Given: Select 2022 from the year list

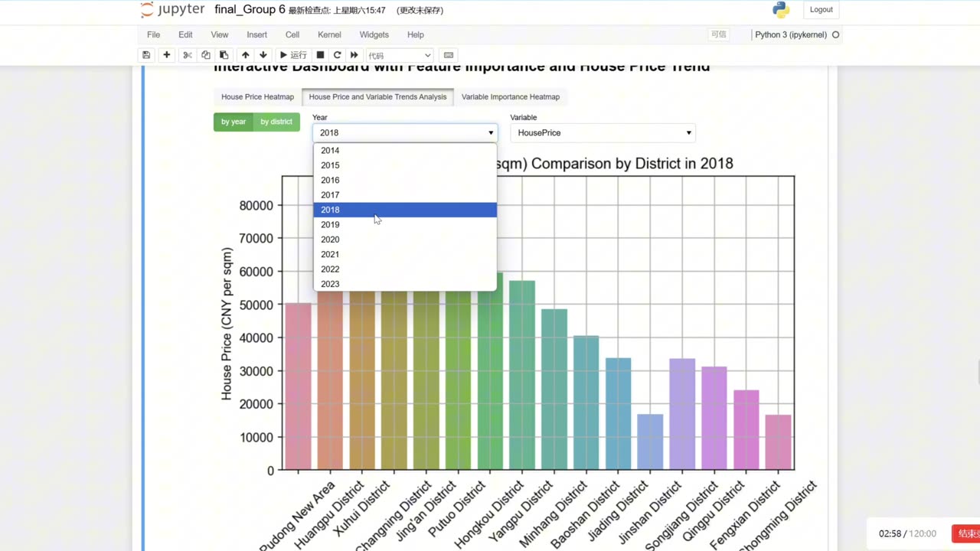Looking at the screenshot, I should (x=405, y=269).
